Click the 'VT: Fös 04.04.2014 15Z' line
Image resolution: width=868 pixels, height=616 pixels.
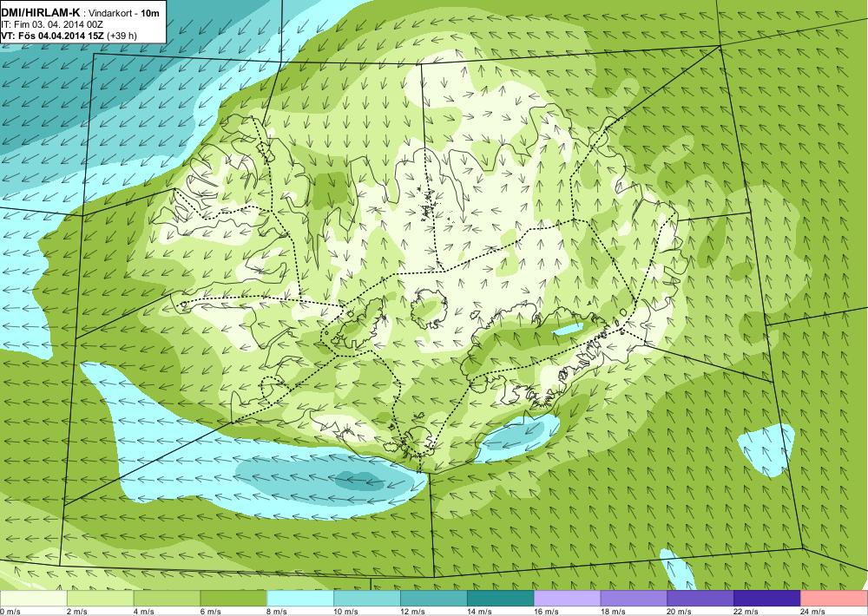(53, 36)
